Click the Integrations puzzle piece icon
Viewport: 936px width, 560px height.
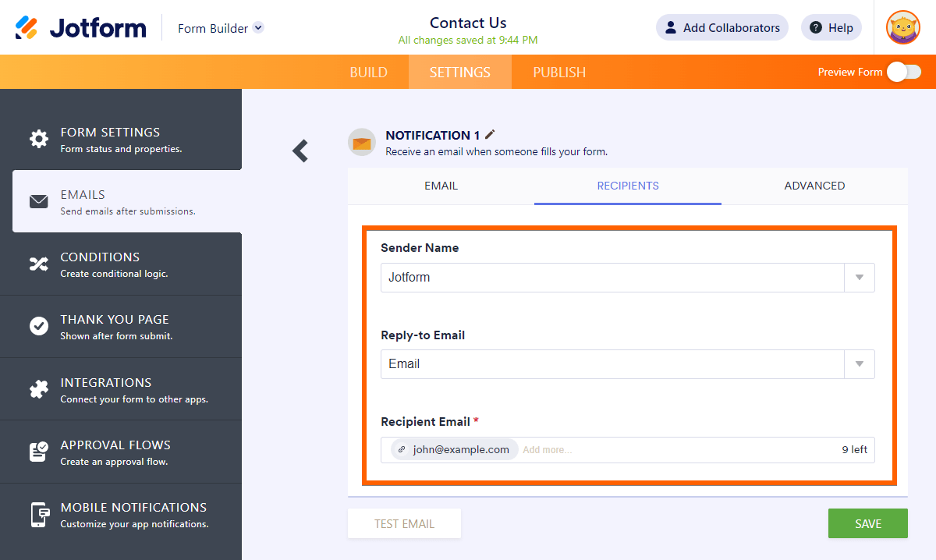pyautogui.click(x=39, y=390)
